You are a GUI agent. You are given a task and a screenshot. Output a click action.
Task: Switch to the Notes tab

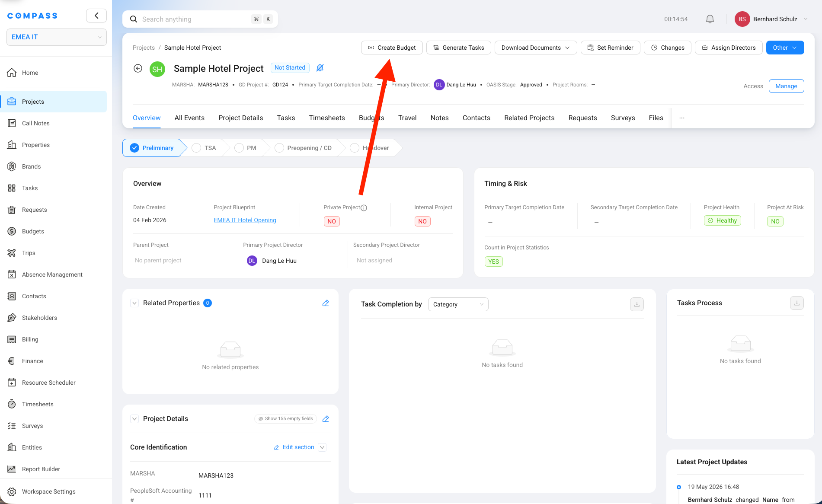tap(439, 118)
